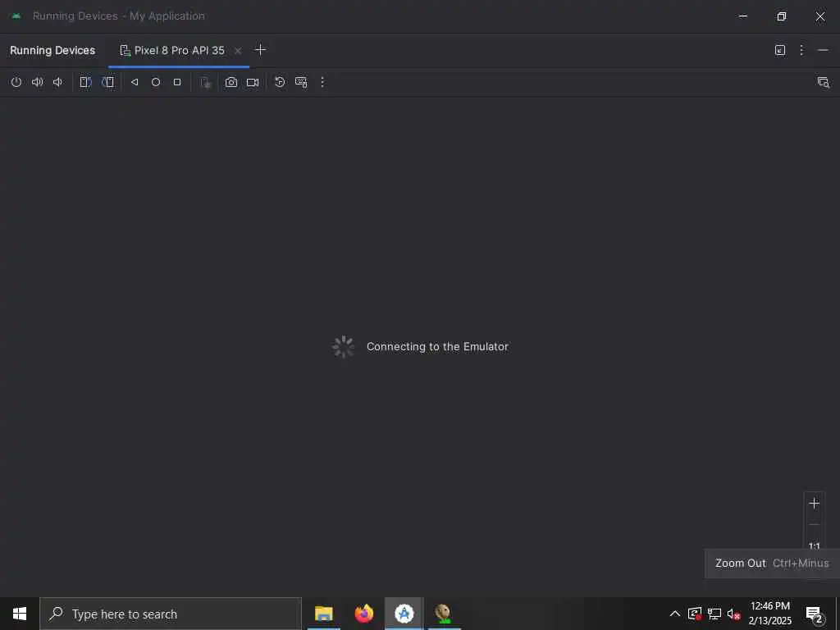The height and width of the screenshot is (630, 840).
Task: Open the Windows Start menu
Action: (20, 614)
